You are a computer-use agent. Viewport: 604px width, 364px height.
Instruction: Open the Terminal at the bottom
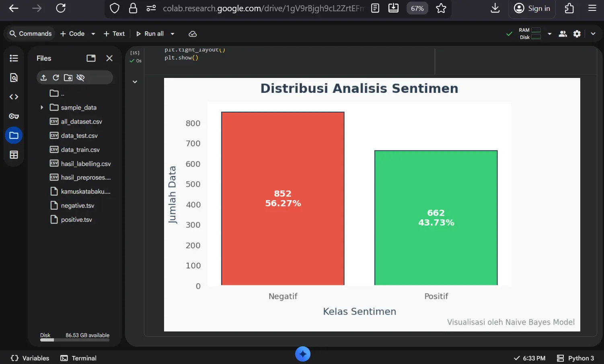pyautogui.click(x=78, y=358)
